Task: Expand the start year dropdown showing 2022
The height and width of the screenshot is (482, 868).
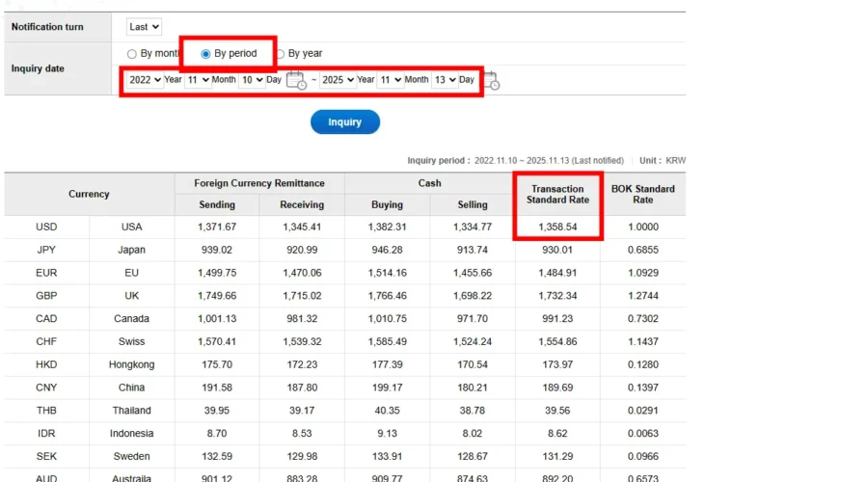Action: coord(145,80)
